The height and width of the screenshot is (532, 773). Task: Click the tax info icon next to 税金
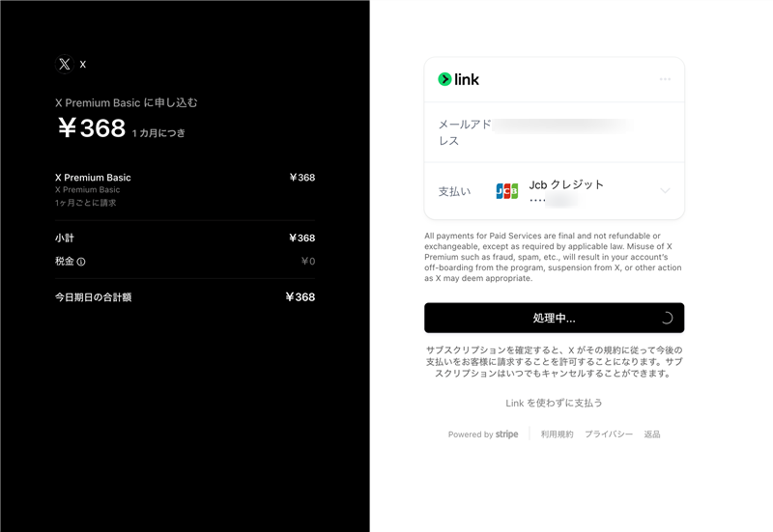click(x=81, y=262)
